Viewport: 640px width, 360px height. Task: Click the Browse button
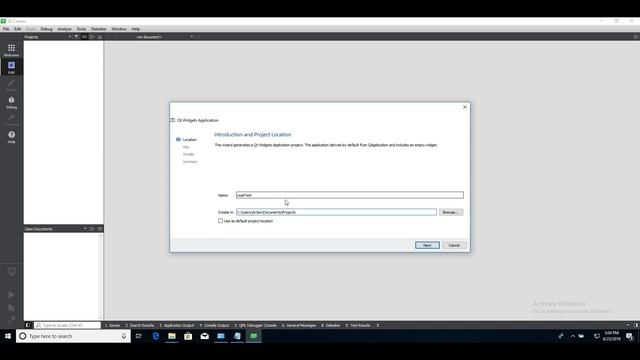451,212
